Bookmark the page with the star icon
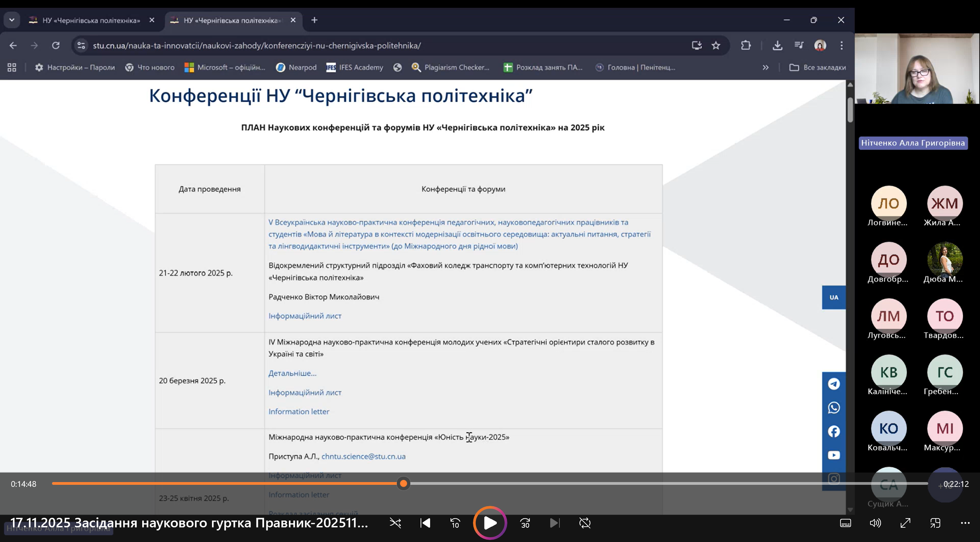The width and height of the screenshot is (980, 542). [716, 46]
